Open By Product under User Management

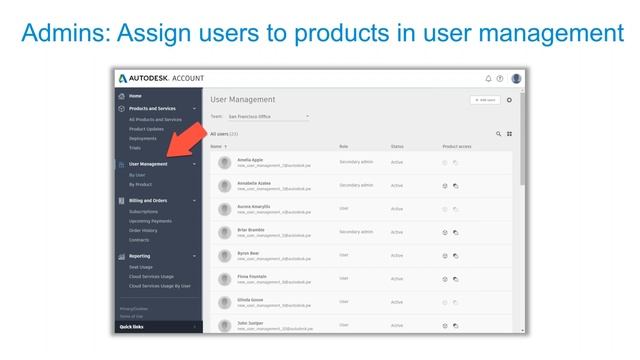tap(140, 184)
